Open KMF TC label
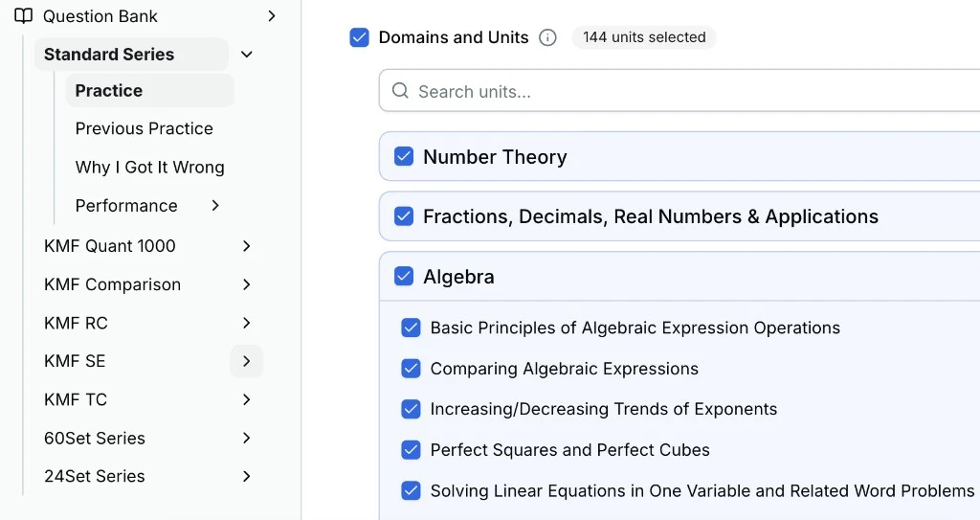Screen dimensions: 980x520 tap(75, 399)
